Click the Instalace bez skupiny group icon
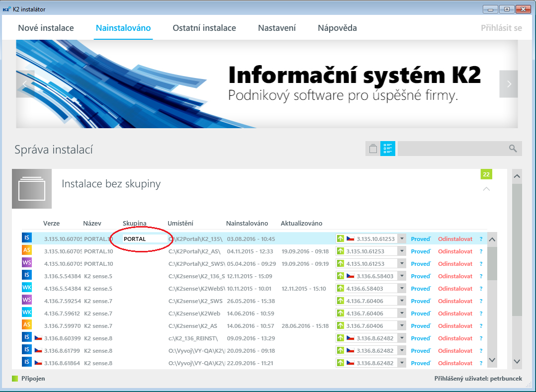This screenshot has height=392, width=536. (x=32, y=189)
